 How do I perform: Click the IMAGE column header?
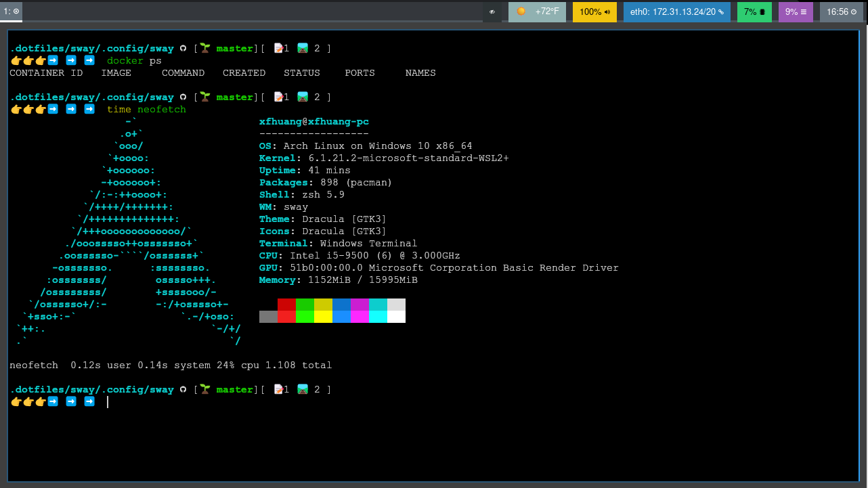point(116,73)
